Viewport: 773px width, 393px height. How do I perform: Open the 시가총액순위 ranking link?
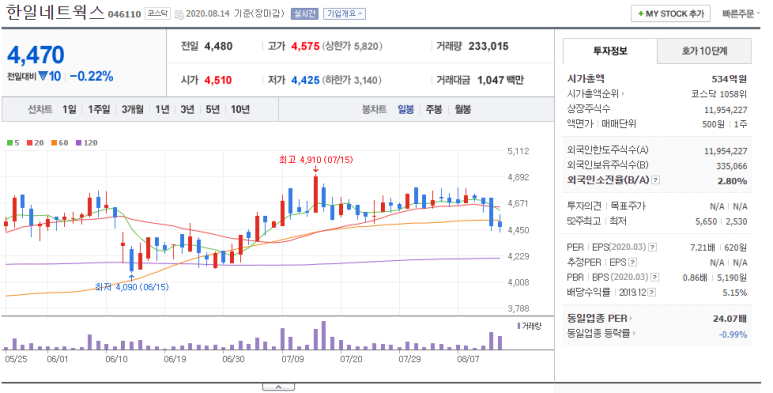(x=596, y=94)
